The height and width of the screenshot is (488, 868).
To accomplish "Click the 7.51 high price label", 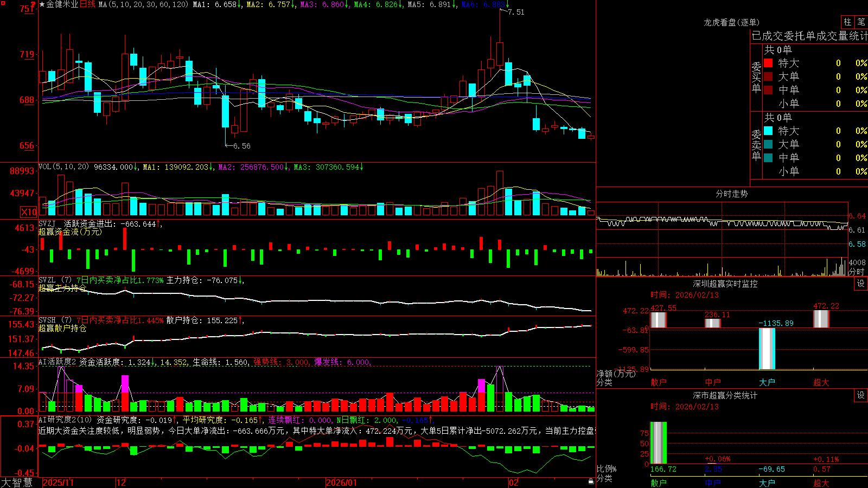I will [x=516, y=12].
